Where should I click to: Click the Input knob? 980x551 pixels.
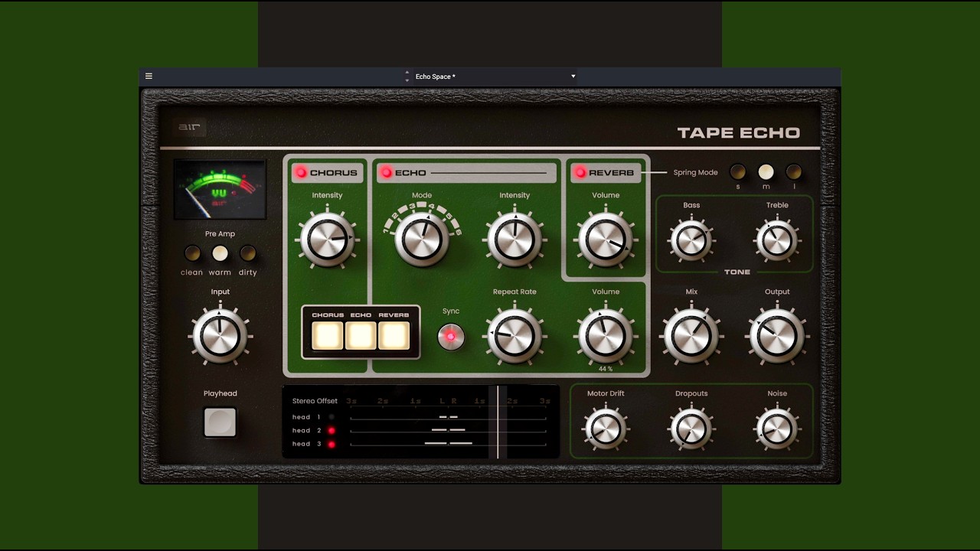220,335
